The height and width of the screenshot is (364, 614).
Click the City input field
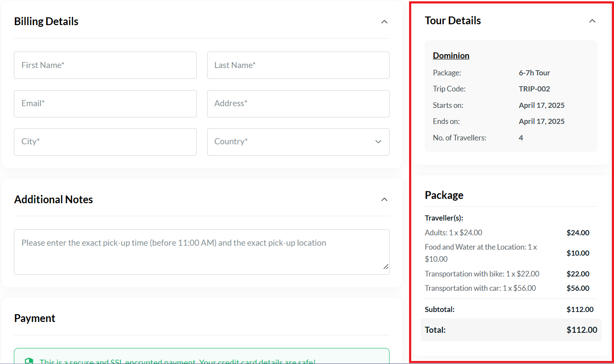(105, 142)
